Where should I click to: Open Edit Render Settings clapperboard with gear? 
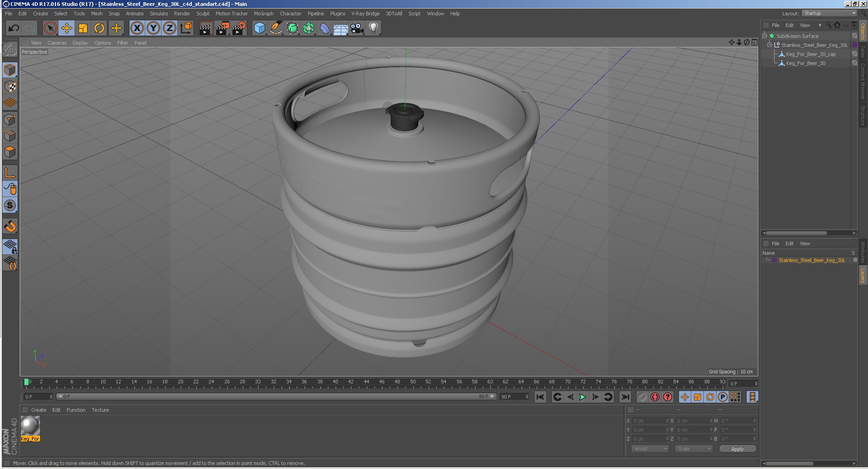[239, 28]
